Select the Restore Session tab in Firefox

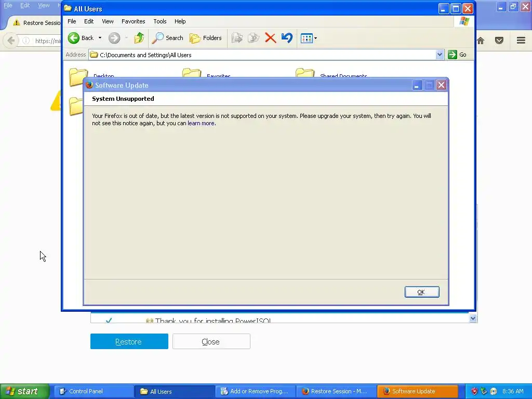coord(36,23)
